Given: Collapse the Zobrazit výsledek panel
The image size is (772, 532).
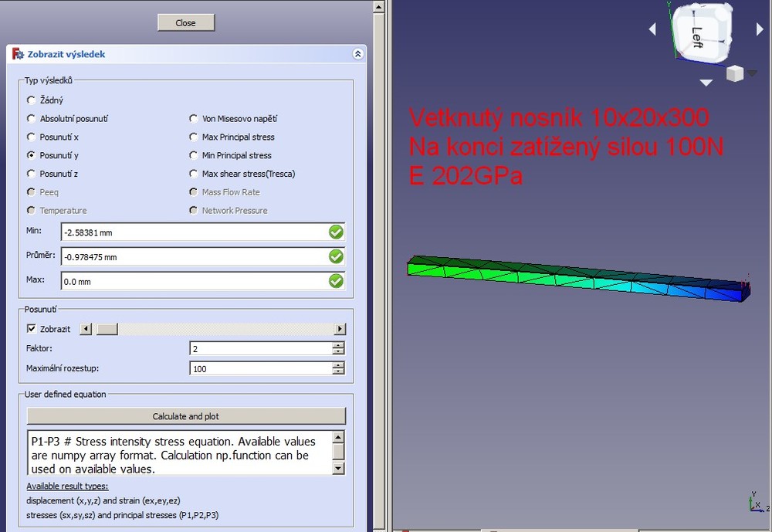Looking at the screenshot, I should 357,54.
